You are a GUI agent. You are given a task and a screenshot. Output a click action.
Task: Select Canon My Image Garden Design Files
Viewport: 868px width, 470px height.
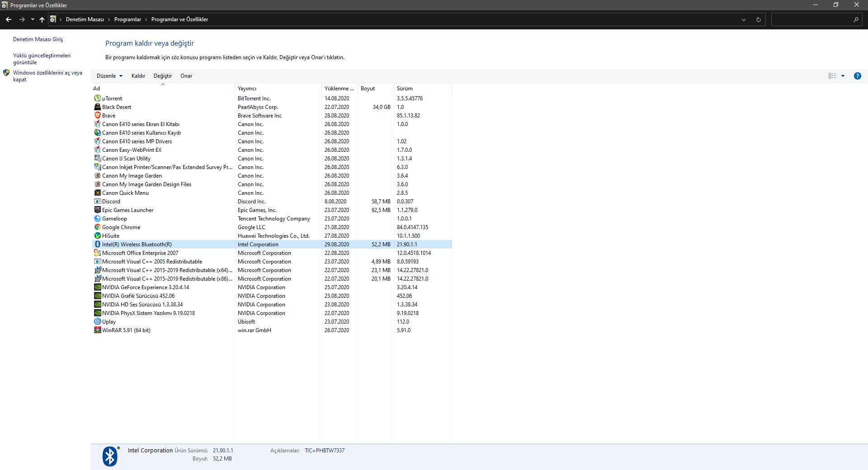click(272, 184)
